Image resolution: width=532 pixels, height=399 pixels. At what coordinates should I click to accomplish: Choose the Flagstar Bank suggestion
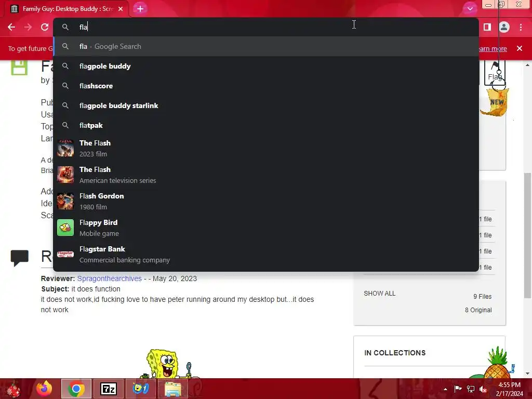tap(266, 254)
